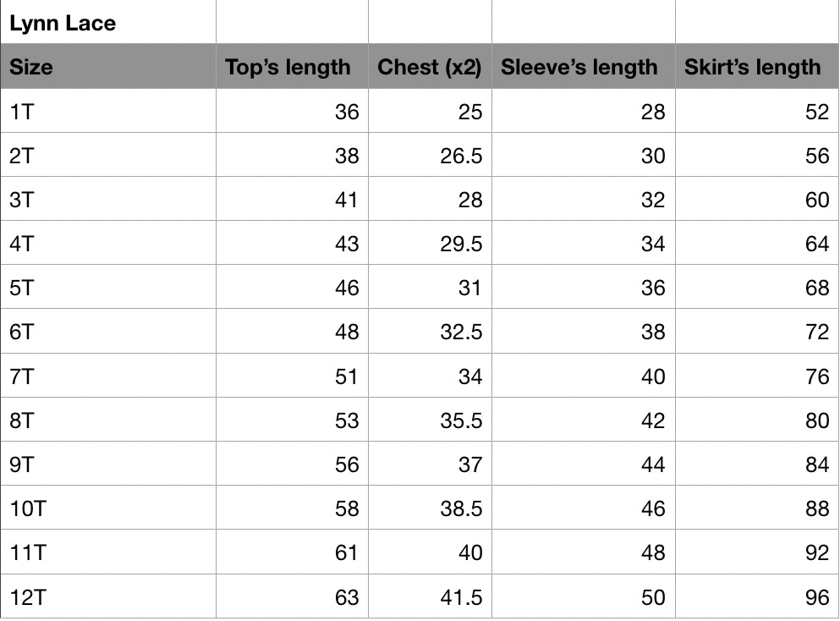Click the 10T size row label
This screenshot has width=840, height=621.
[x=28, y=508]
